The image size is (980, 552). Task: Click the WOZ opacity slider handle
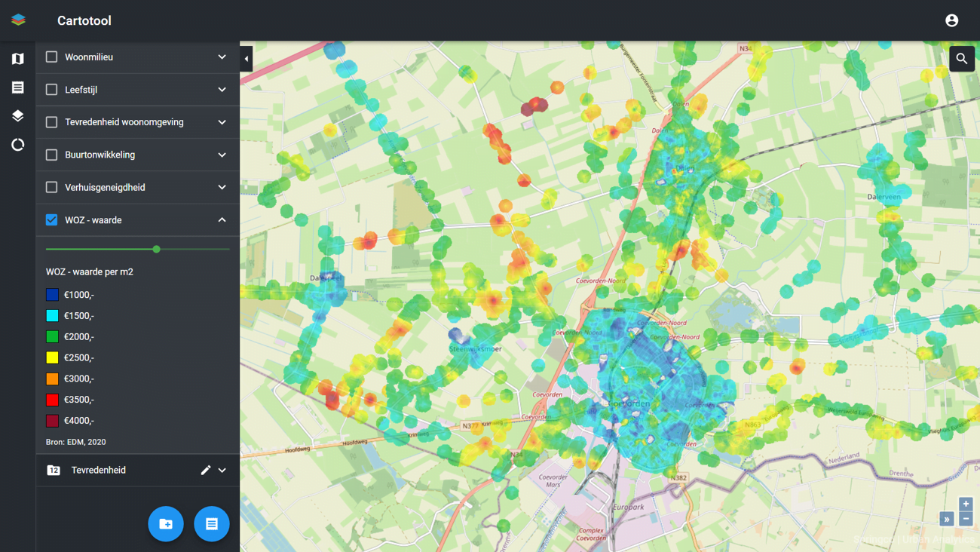click(x=156, y=249)
